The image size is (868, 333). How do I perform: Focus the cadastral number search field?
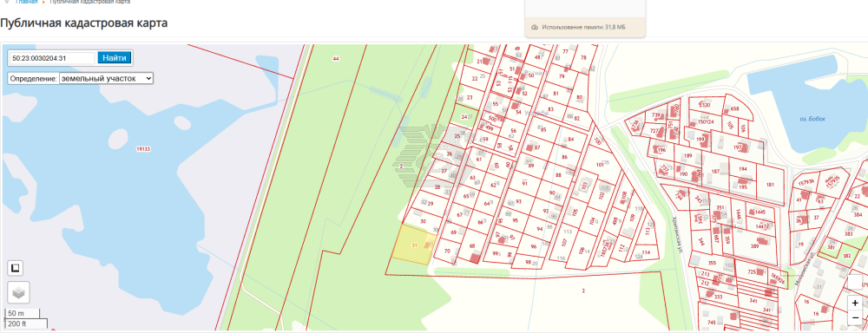click(53, 57)
